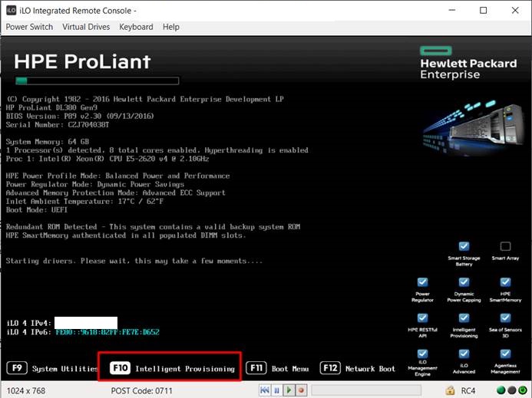
Task: Toggle the Smart Storage Battery checkbox
Action: [x=464, y=246]
